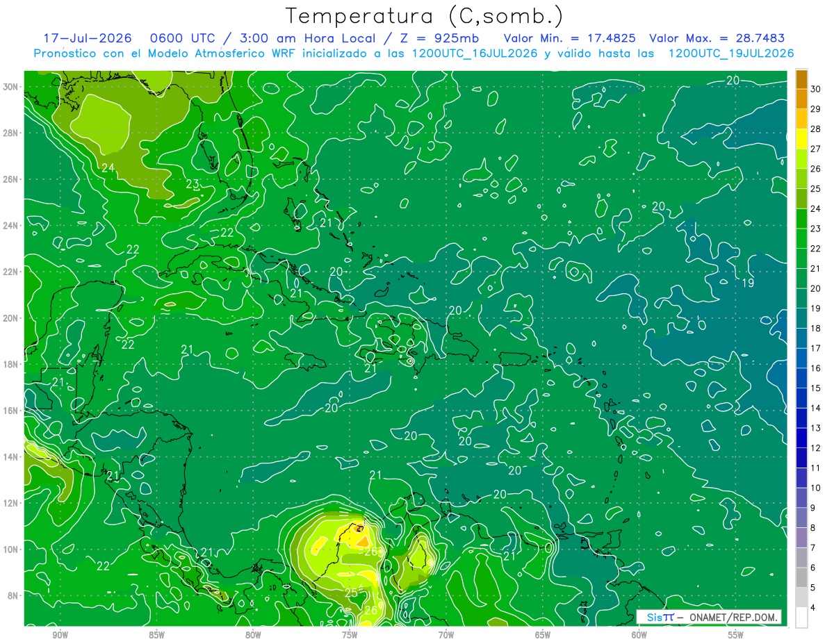Click color scale label '17'

pos(816,348)
